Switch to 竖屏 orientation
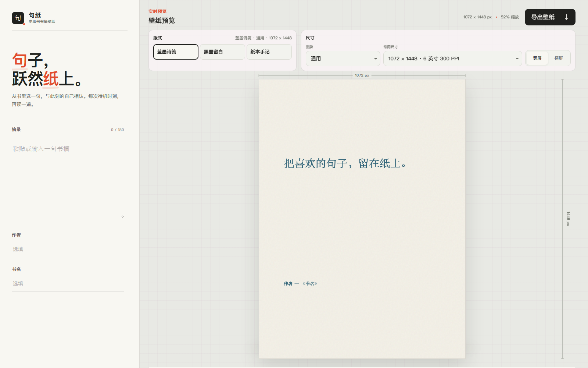588x368 pixels. pos(537,58)
